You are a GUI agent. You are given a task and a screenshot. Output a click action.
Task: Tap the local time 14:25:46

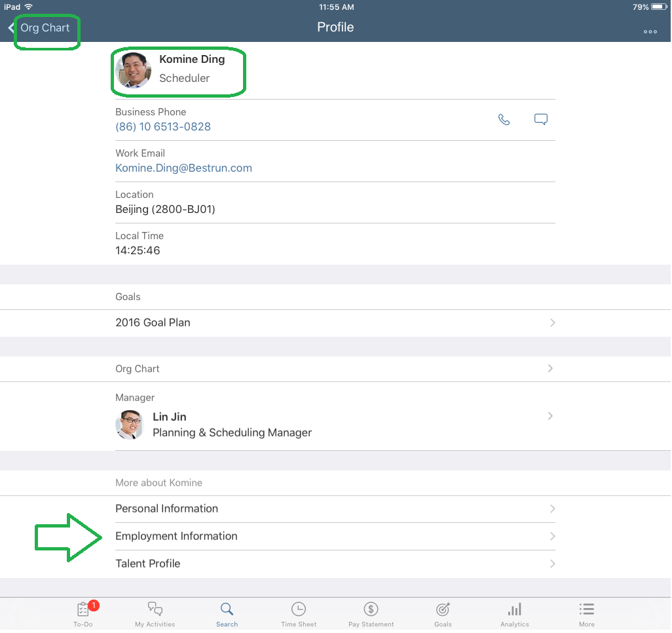[138, 250]
